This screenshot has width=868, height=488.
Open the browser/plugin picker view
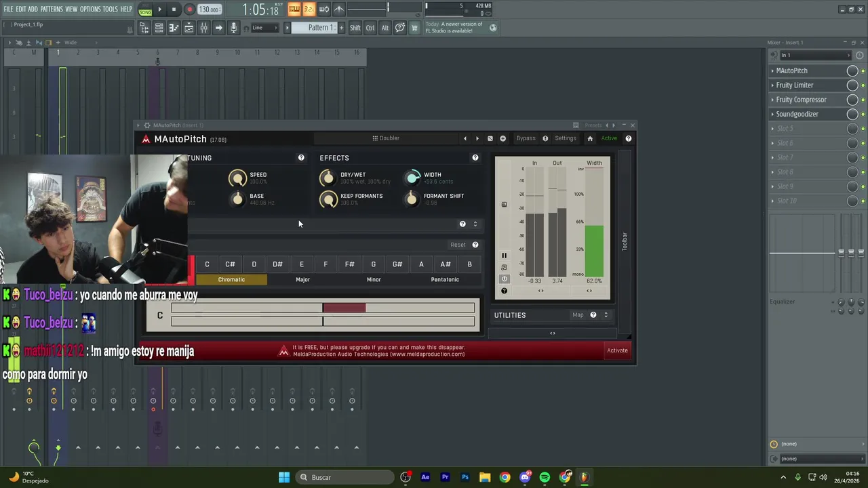144,28
